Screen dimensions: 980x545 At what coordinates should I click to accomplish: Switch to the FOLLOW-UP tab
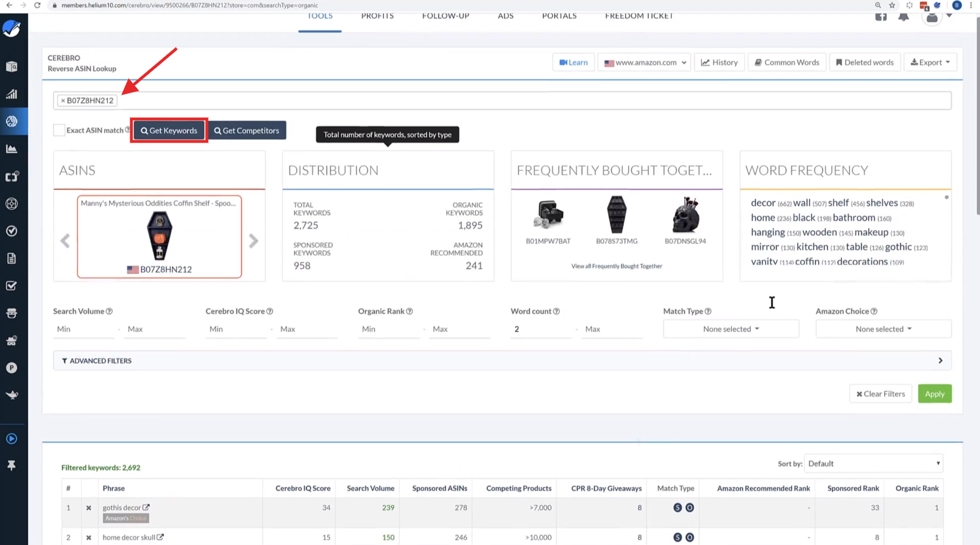[x=446, y=16]
